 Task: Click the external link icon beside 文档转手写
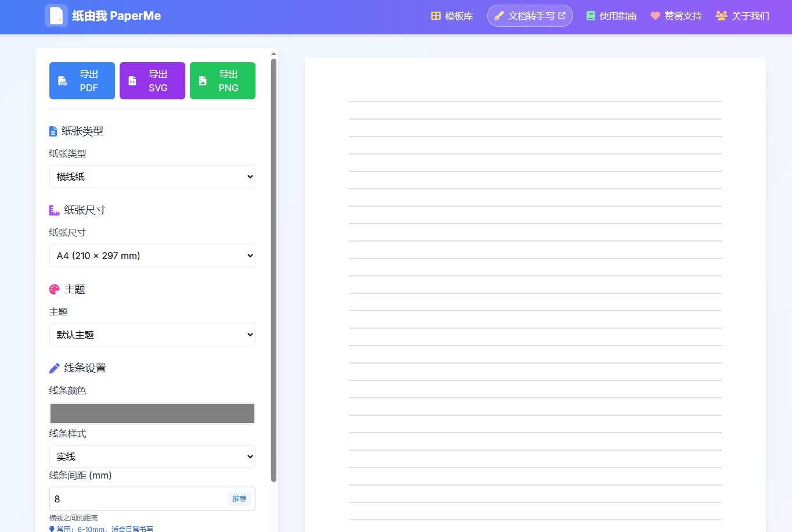[561, 16]
